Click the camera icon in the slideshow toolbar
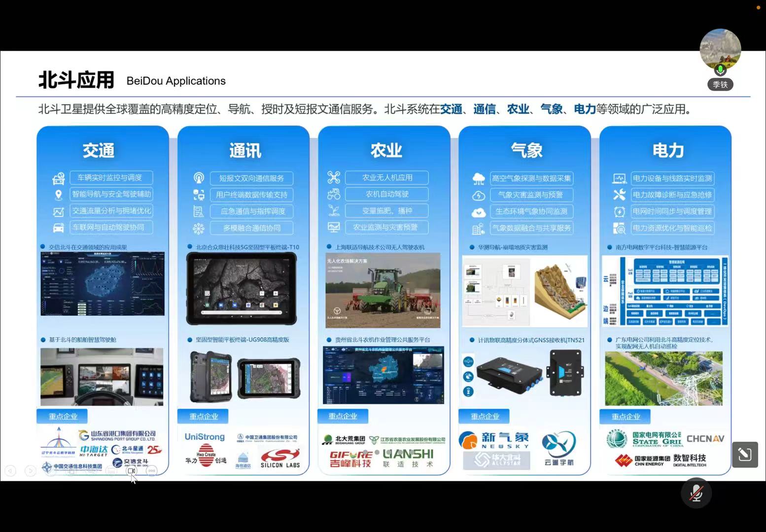The width and height of the screenshot is (766, 532). 132,471
